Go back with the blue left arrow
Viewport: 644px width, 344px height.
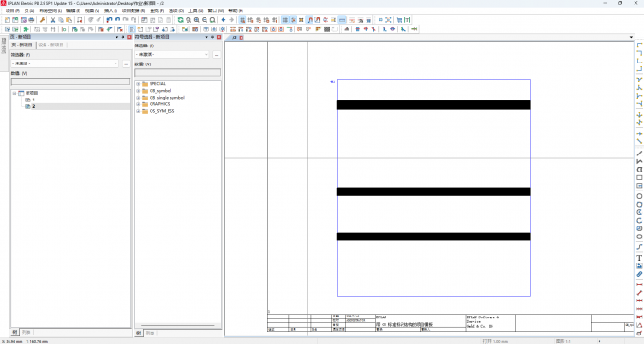tap(224, 20)
